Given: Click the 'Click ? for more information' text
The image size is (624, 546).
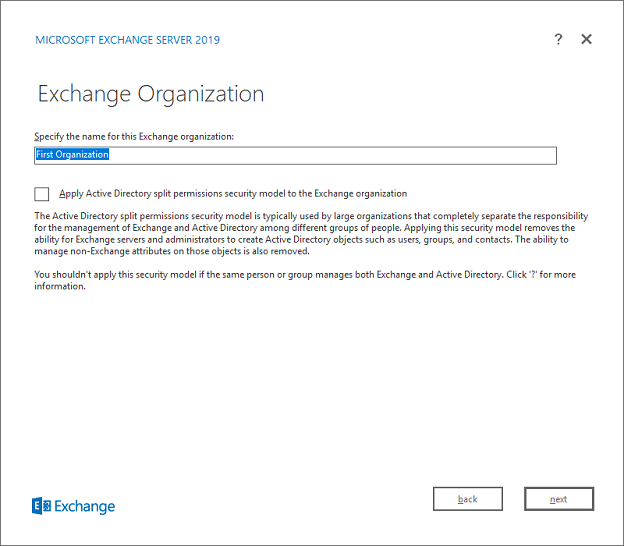Looking at the screenshot, I should click(x=560, y=274).
